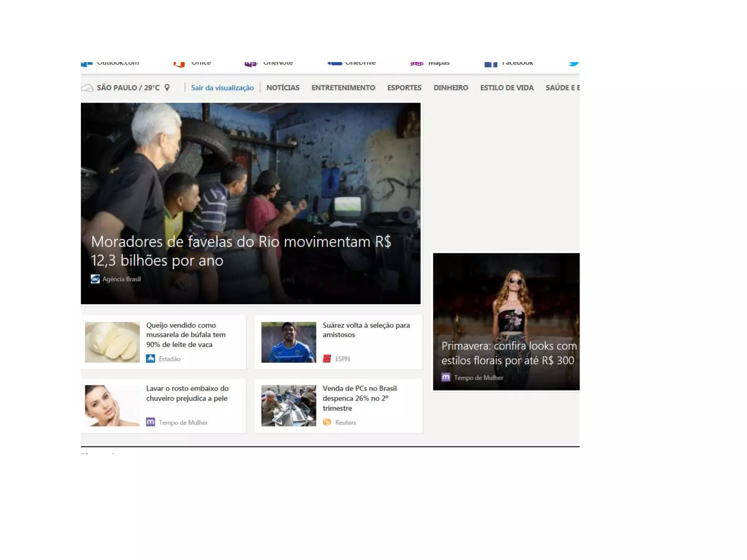This screenshot has width=747, height=560.
Task: Click the mussarela cheese thumbnail
Action: [112, 342]
